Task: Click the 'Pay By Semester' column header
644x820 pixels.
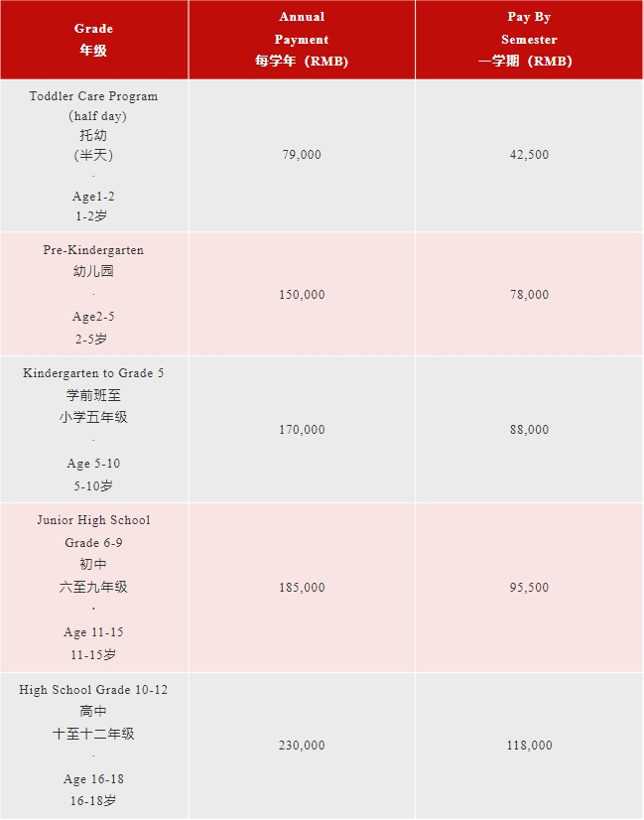Action: 529,40
